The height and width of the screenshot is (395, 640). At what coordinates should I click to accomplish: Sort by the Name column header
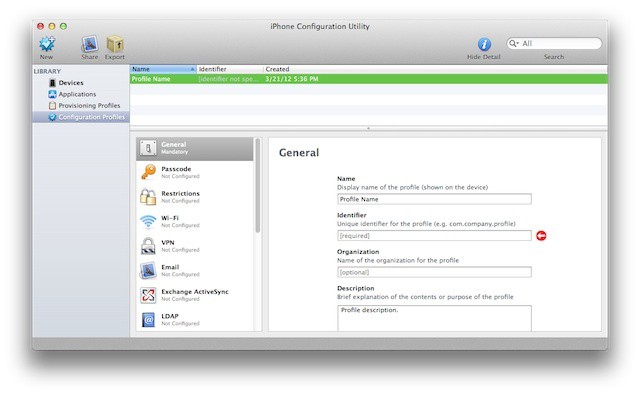(x=163, y=69)
